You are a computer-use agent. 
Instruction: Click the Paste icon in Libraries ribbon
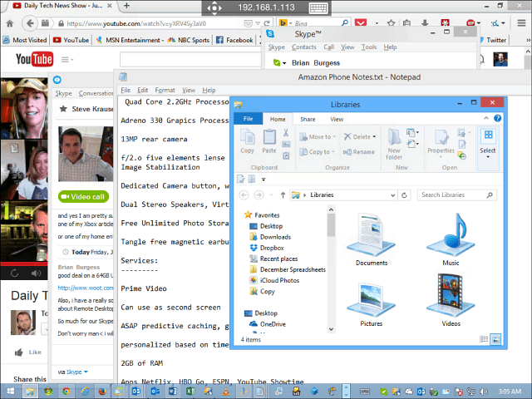point(269,142)
